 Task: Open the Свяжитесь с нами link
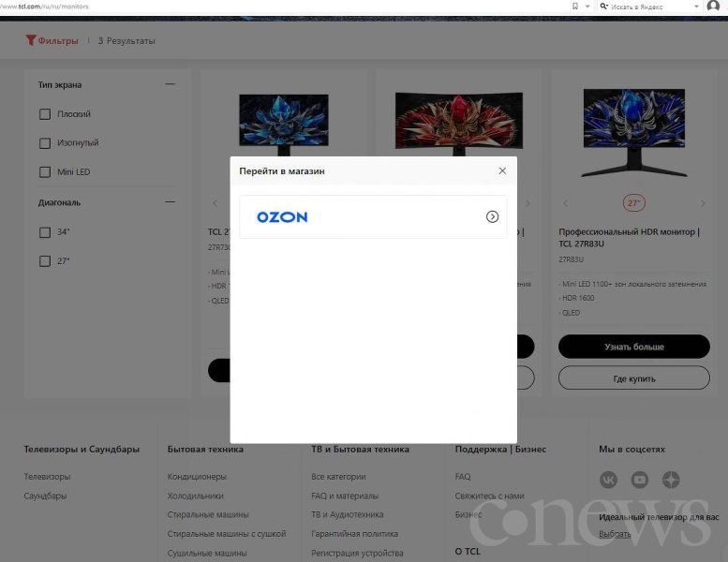(489, 495)
